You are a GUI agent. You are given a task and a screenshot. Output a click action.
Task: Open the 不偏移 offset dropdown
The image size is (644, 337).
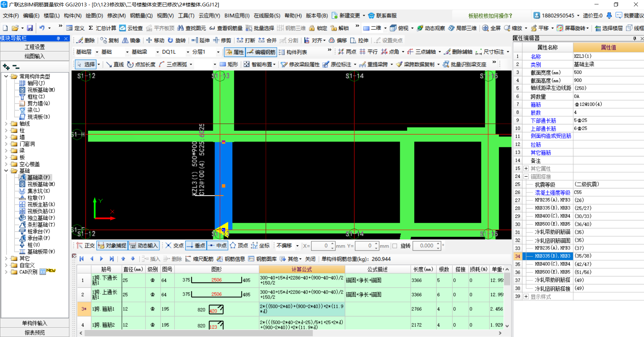[x=297, y=246]
